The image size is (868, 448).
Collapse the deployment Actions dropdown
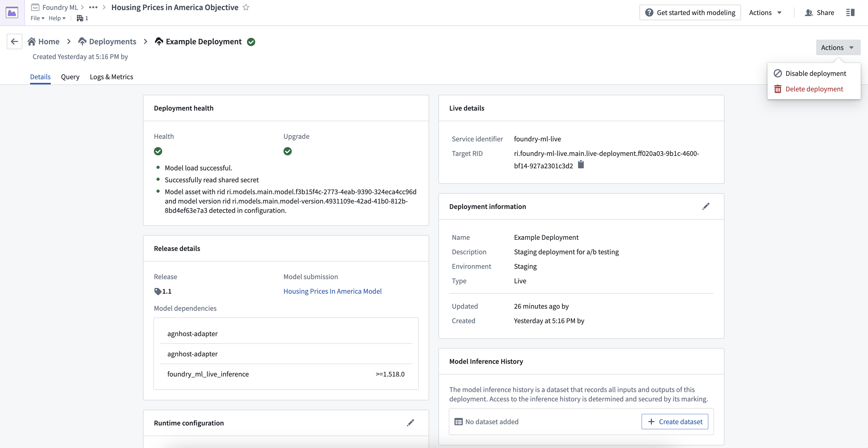tap(838, 47)
